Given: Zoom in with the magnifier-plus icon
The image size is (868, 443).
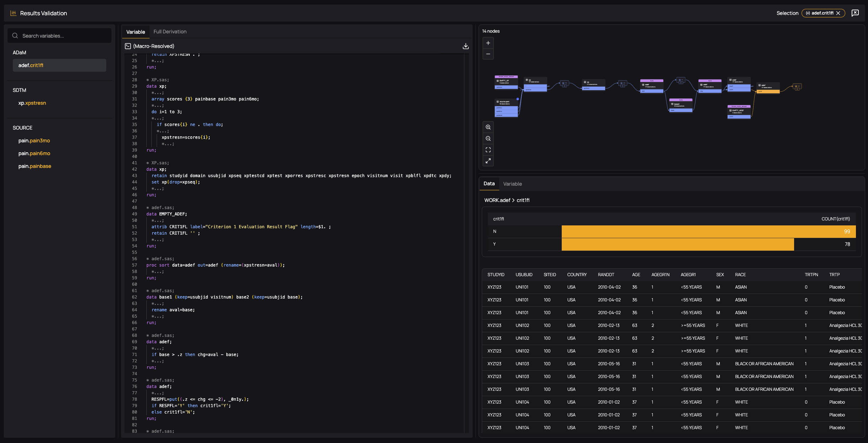Looking at the screenshot, I should click(488, 127).
